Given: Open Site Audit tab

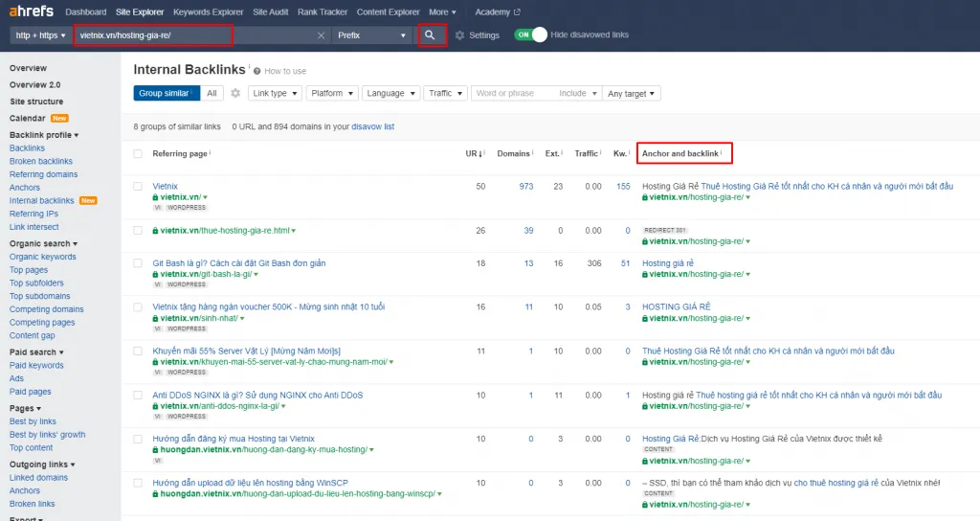Looking at the screenshot, I should tap(271, 11).
